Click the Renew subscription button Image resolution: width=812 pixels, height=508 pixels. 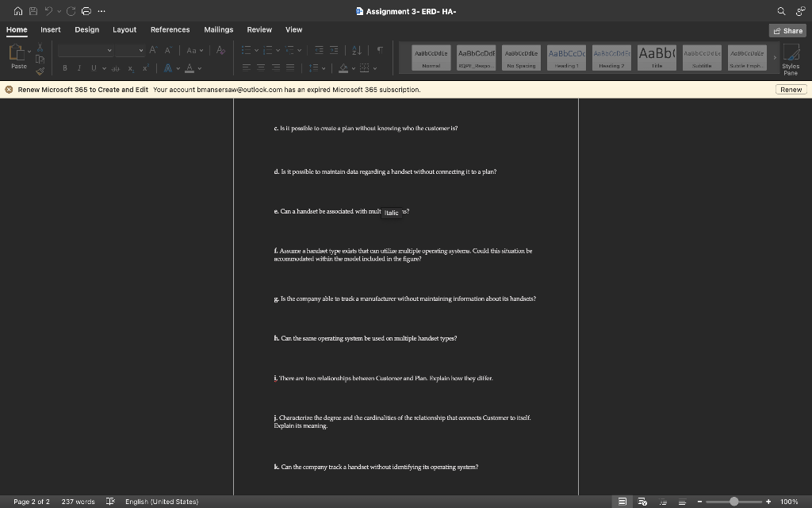pos(791,89)
